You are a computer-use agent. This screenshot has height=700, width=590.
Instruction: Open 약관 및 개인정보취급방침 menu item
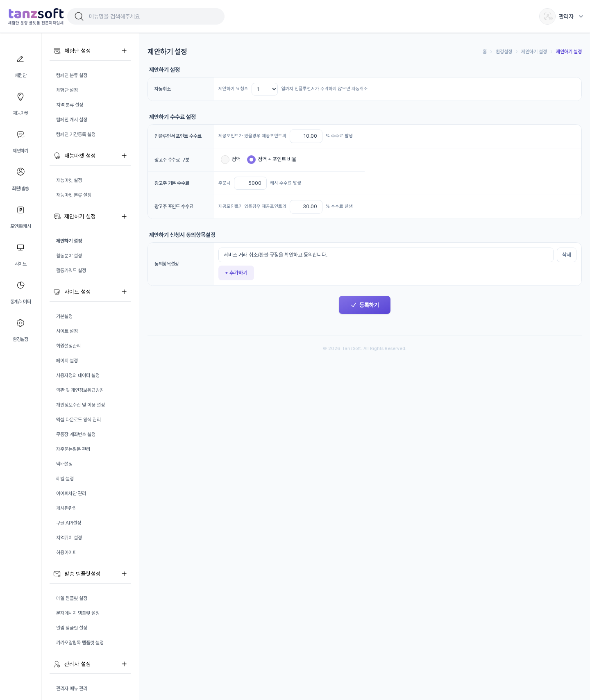[x=80, y=390]
